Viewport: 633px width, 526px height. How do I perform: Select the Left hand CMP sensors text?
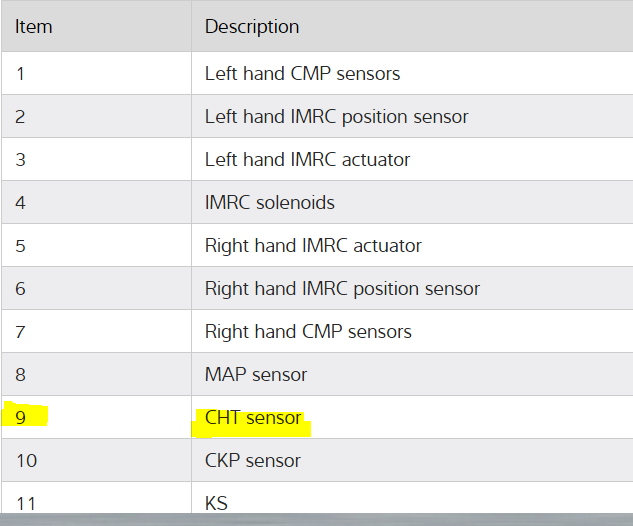[302, 74]
